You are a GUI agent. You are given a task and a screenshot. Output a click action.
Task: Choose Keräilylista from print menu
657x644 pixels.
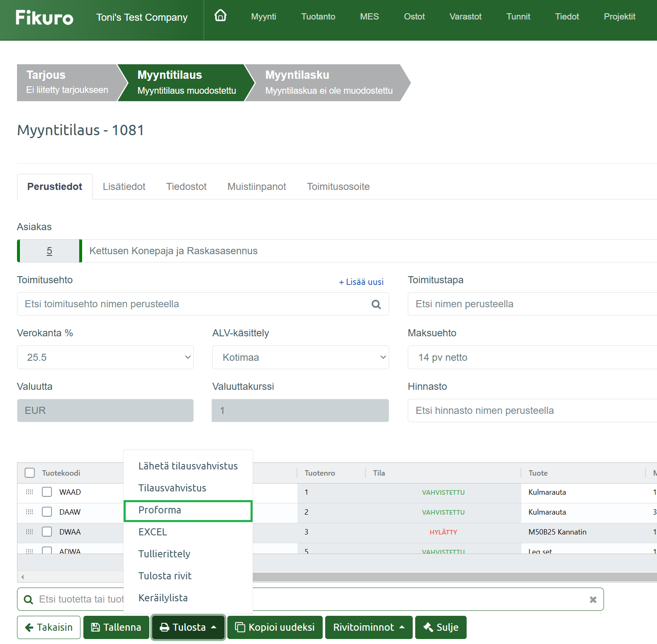click(188, 598)
